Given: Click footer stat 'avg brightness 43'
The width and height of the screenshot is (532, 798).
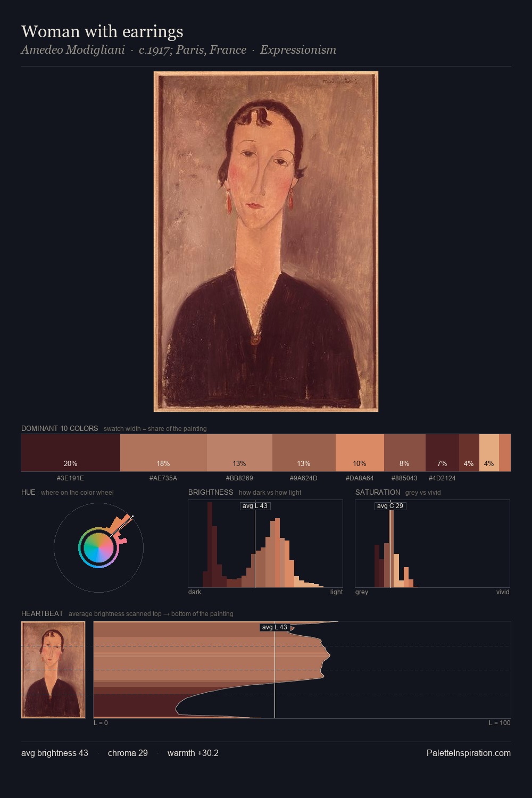Looking at the screenshot, I should 55,753.
